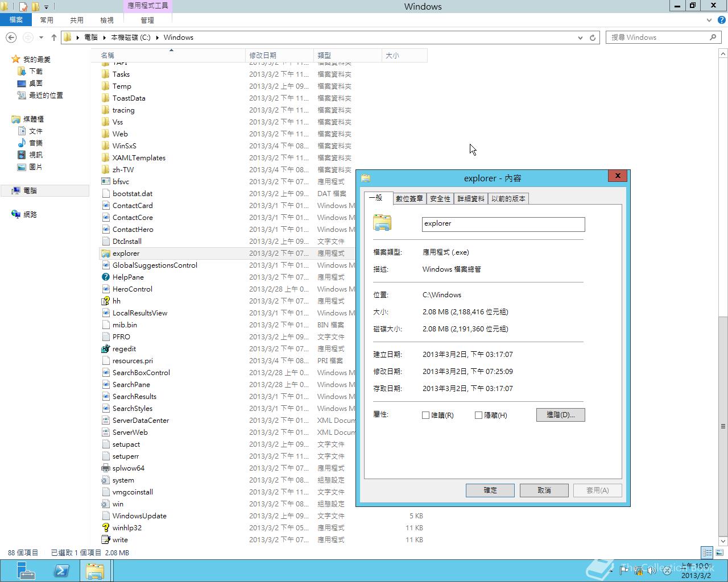
Task: Select 圖片 library in the navigation pane
Action: tap(36, 167)
